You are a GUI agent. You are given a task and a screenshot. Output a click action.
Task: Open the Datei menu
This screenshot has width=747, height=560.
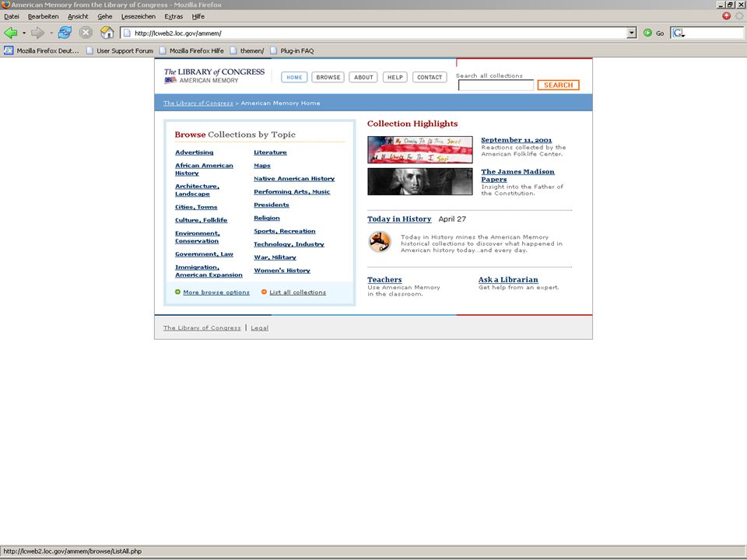click(x=12, y=16)
